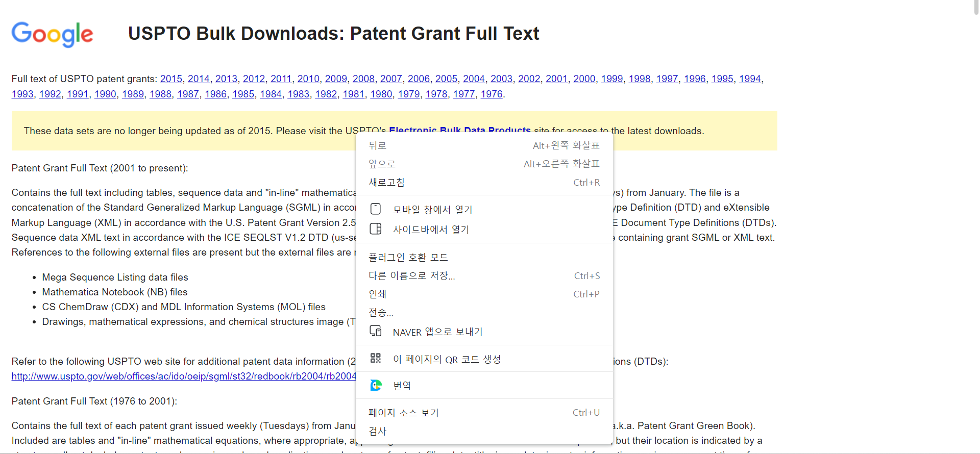Open the 1986 patent grants link
Image resolution: width=980 pixels, height=454 pixels.
point(215,94)
